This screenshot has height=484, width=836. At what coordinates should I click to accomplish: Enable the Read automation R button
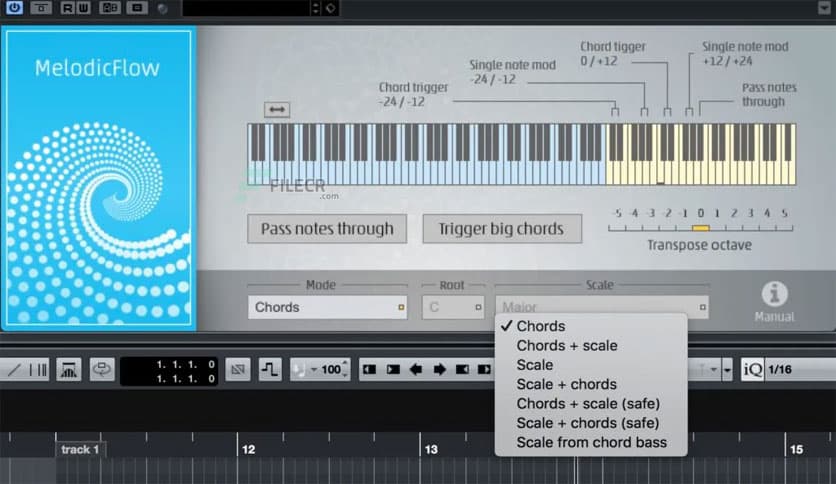pyautogui.click(x=67, y=7)
